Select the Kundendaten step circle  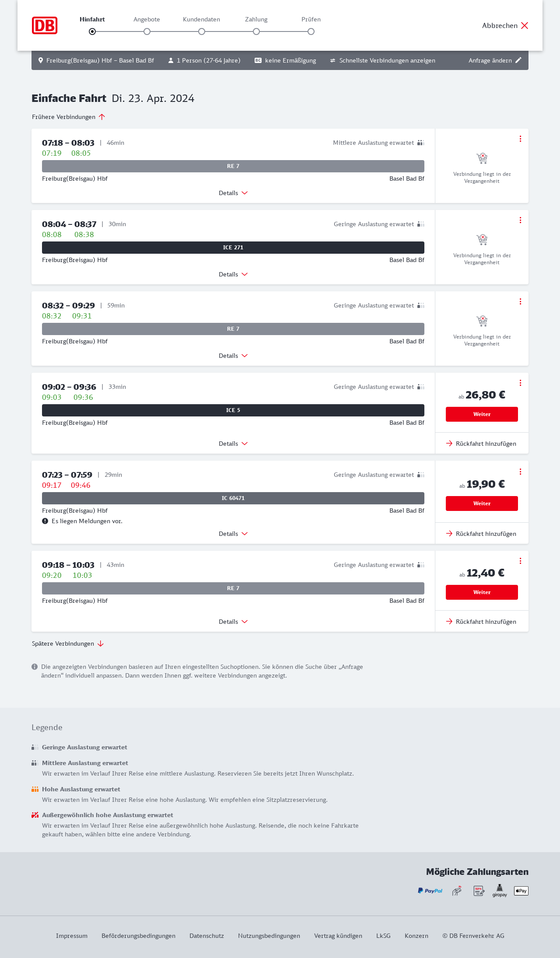coord(202,31)
